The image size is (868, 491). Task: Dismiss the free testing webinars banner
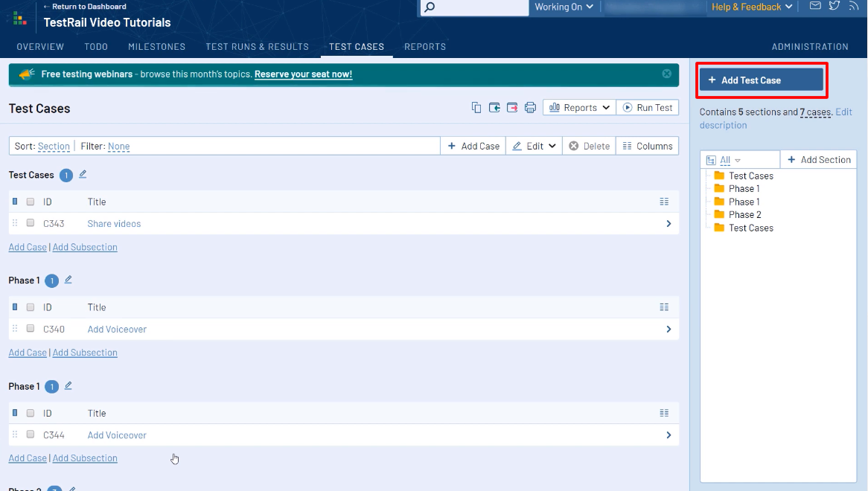(667, 74)
